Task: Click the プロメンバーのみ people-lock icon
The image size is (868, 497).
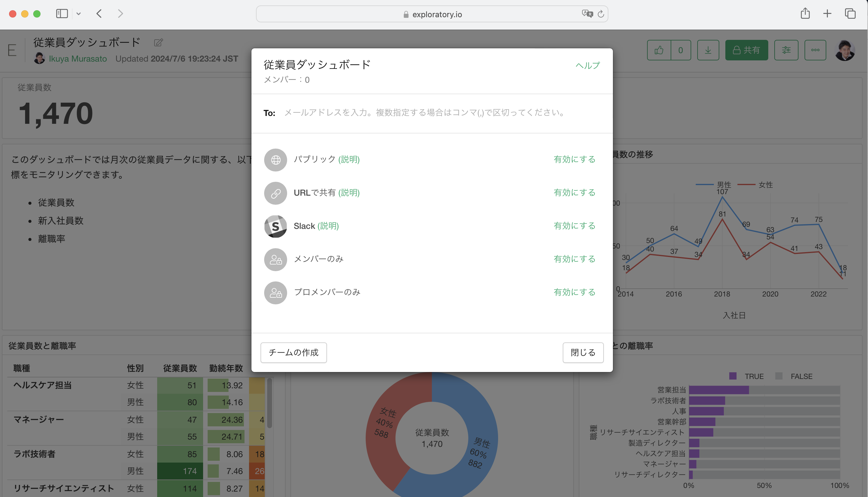Action: point(275,293)
